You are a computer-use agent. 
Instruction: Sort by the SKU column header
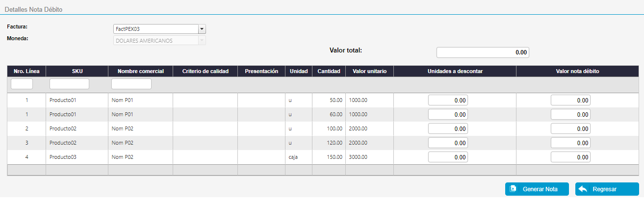click(x=77, y=71)
